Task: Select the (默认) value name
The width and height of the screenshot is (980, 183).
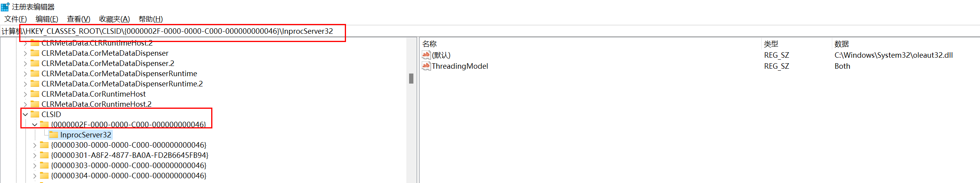Action: click(441, 55)
